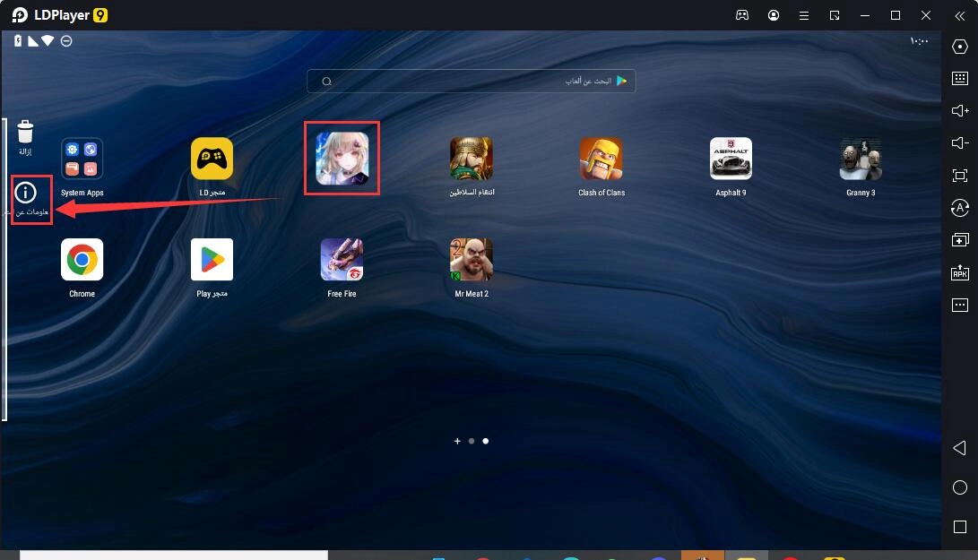Collapse the right sidebar with double chevron
978x560 pixels.
point(960,15)
